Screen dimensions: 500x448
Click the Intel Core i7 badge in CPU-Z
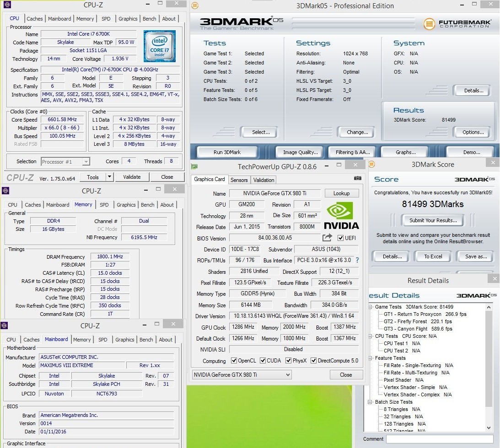[x=160, y=46]
